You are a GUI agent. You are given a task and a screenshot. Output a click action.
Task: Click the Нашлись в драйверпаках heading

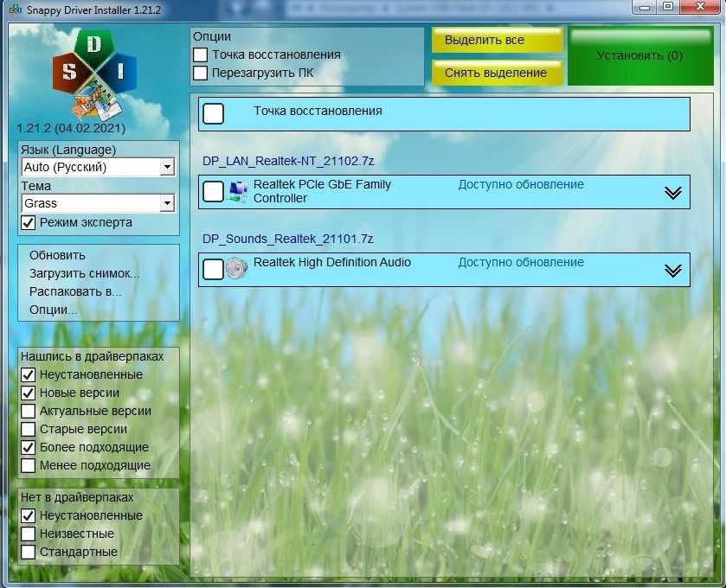point(92,356)
